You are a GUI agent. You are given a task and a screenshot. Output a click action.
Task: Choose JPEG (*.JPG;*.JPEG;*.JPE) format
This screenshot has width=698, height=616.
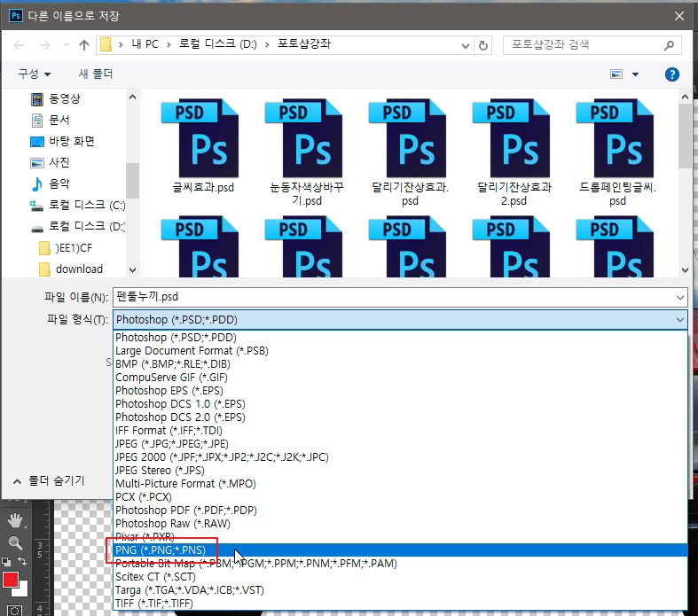(400, 444)
